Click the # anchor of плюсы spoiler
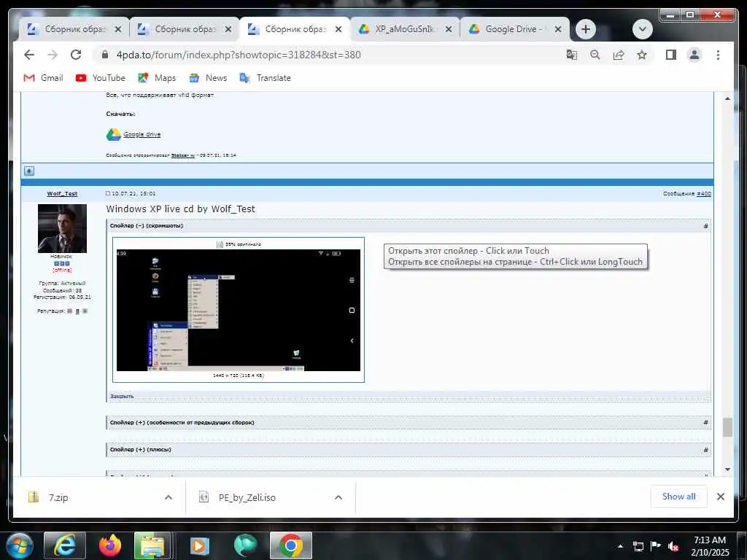The width and height of the screenshot is (747, 560). click(705, 449)
